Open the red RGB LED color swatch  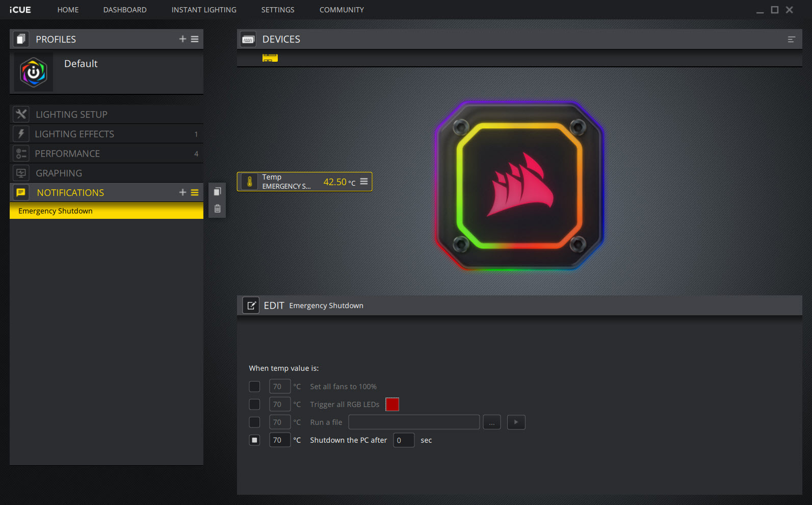coord(392,405)
